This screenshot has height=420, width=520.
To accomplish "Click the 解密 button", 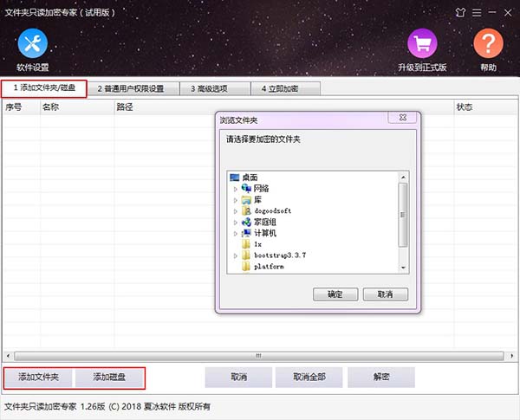I will pyautogui.click(x=381, y=377).
